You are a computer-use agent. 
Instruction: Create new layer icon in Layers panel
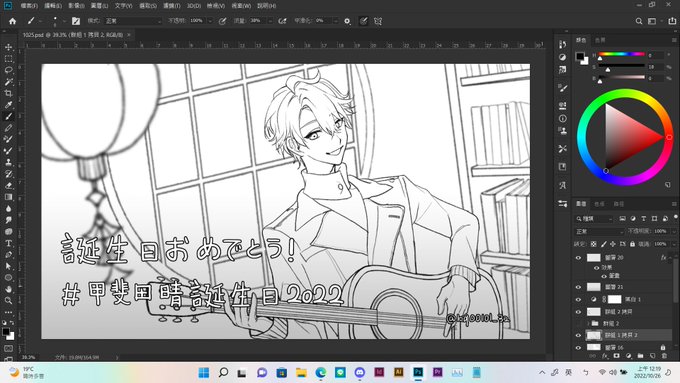tap(653, 356)
